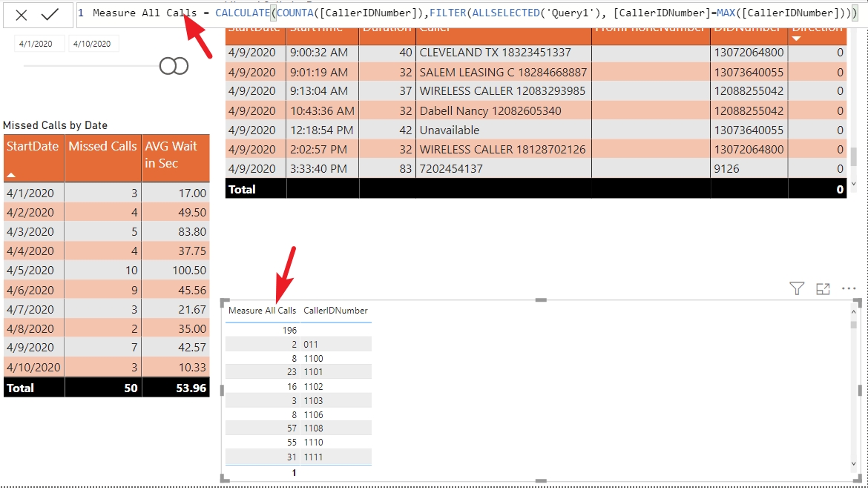Click the 10:43:36 AM start time cell
This screenshot has width=868, height=490.
[x=322, y=110]
